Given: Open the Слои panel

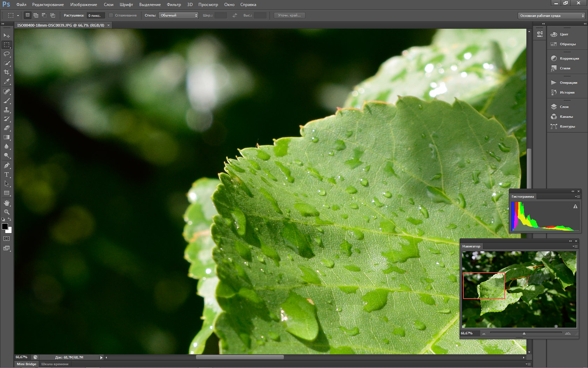Looking at the screenshot, I should (564, 107).
